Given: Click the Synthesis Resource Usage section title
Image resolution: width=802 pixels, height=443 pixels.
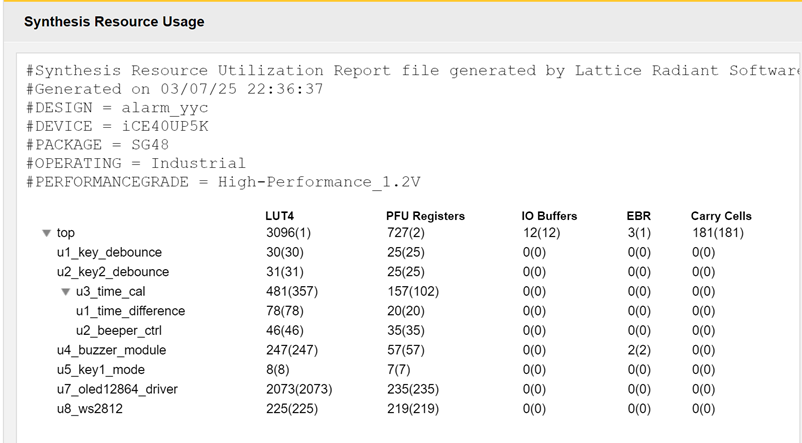Looking at the screenshot, I should point(114,21).
